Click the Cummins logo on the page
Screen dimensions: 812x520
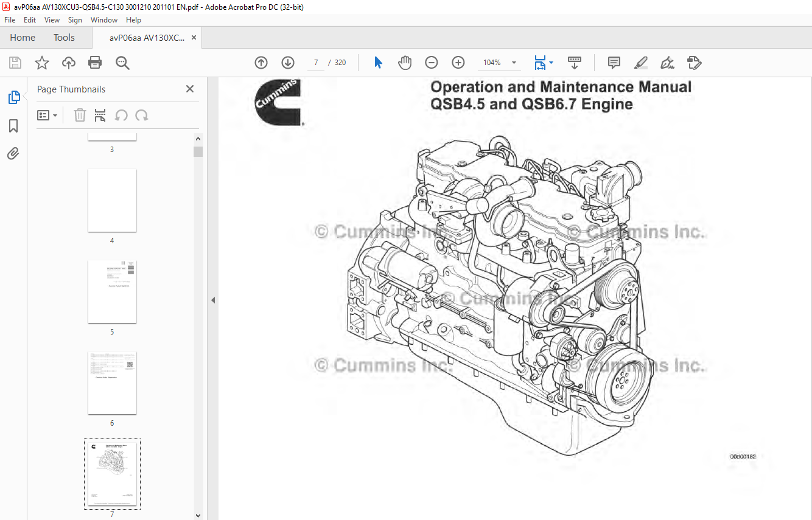coord(279,102)
